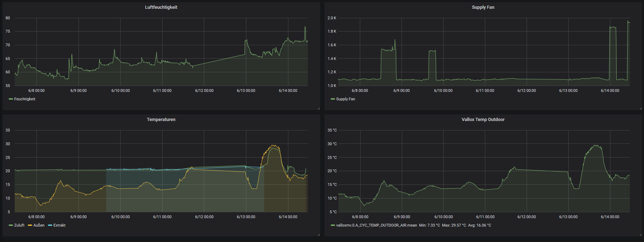Click the 20 °C y-axis label

coord(332,171)
